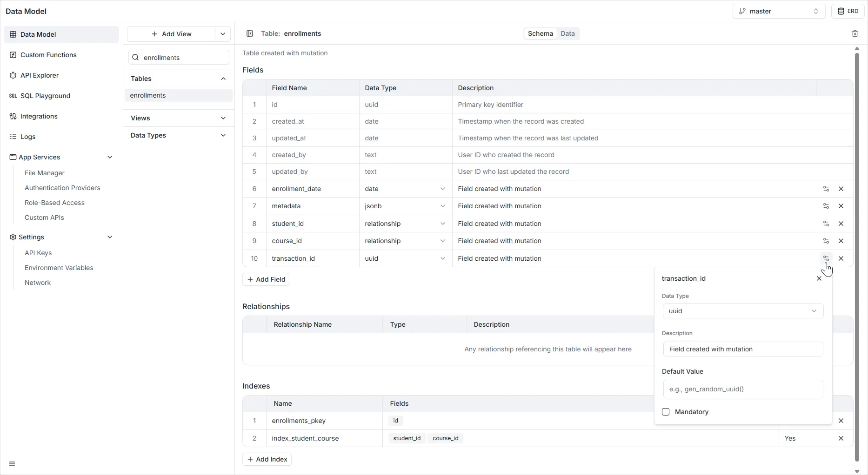Switch to the Data tab
The height and width of the screenshot is (475, 868).
(x=568, y=33)
